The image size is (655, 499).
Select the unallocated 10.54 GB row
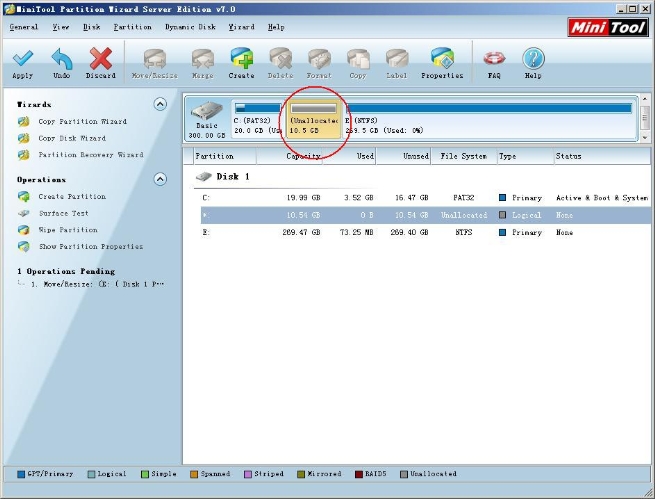click(425, 215)
